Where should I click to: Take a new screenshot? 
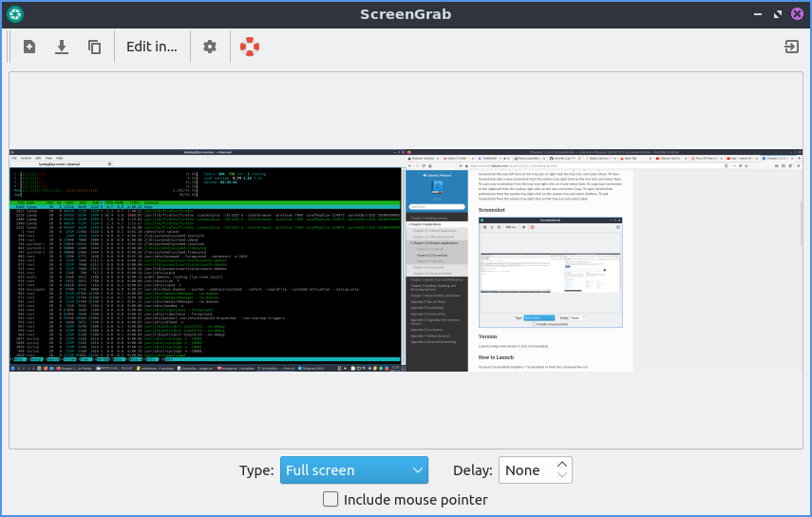pos(29,47)
